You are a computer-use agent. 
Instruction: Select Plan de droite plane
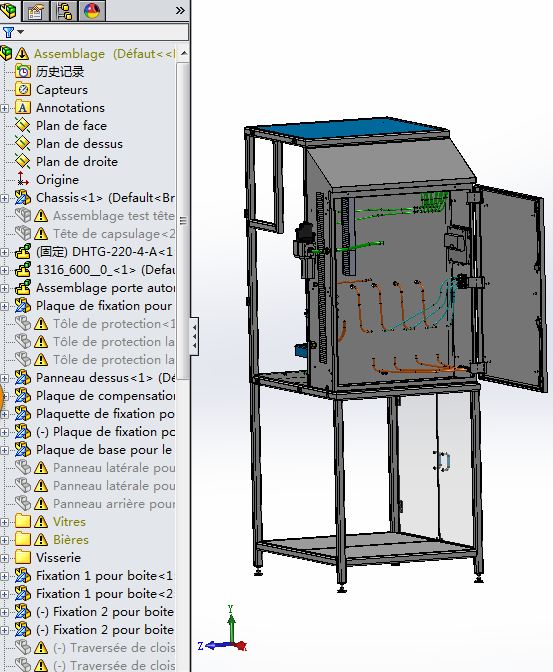coord(77,162)
